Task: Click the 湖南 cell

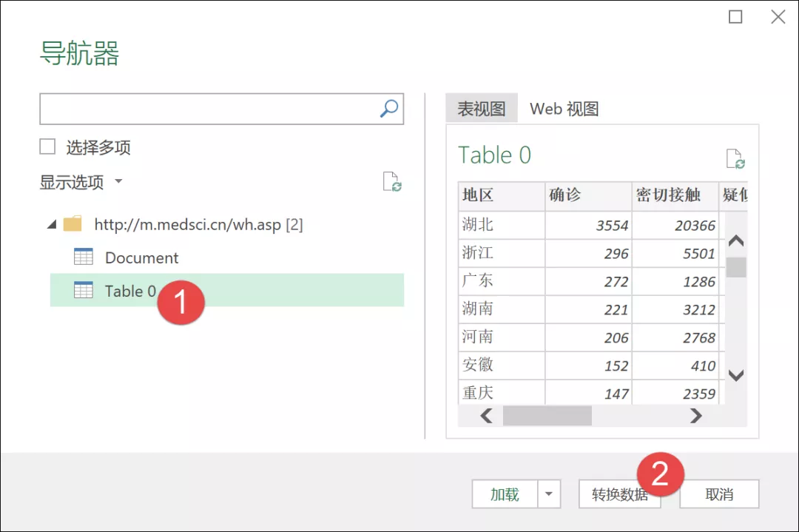Action: [502, 309]
